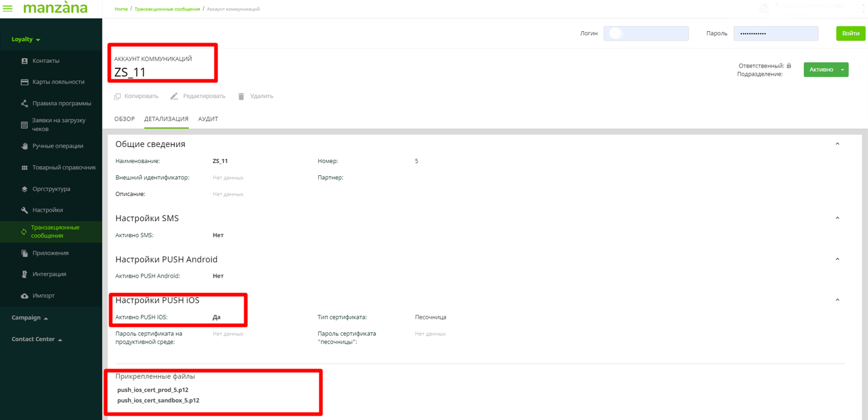This screenshot has height=420, width=868.
Task: Collapse Настройки PUSH iOS section
Action: point(837,300)
